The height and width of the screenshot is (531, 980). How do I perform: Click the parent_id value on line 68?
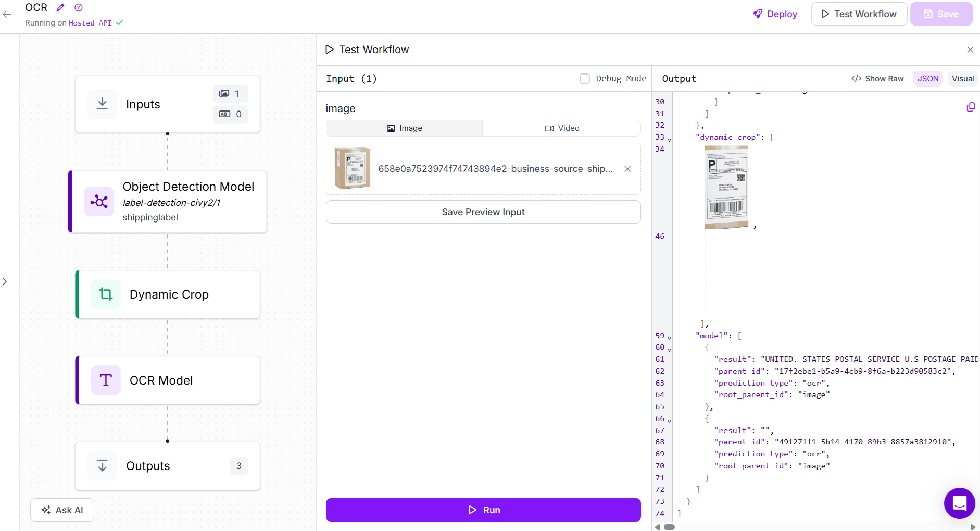pyautogui.click(x=863, y=442)
